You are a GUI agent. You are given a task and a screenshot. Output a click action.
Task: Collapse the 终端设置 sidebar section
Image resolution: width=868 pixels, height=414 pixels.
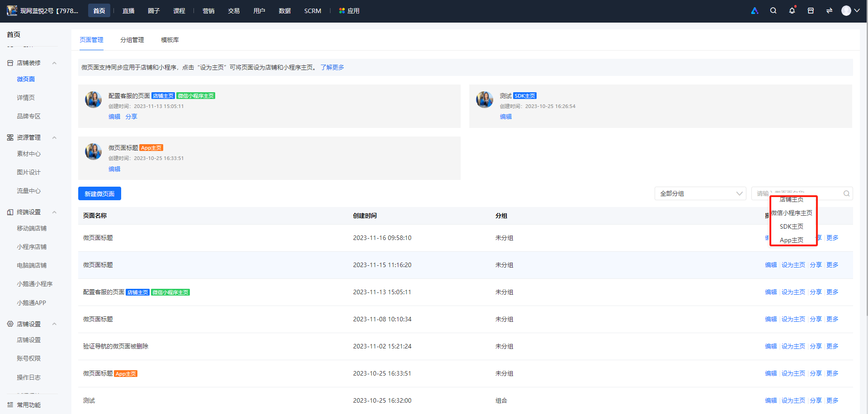[x=54, y=212]
